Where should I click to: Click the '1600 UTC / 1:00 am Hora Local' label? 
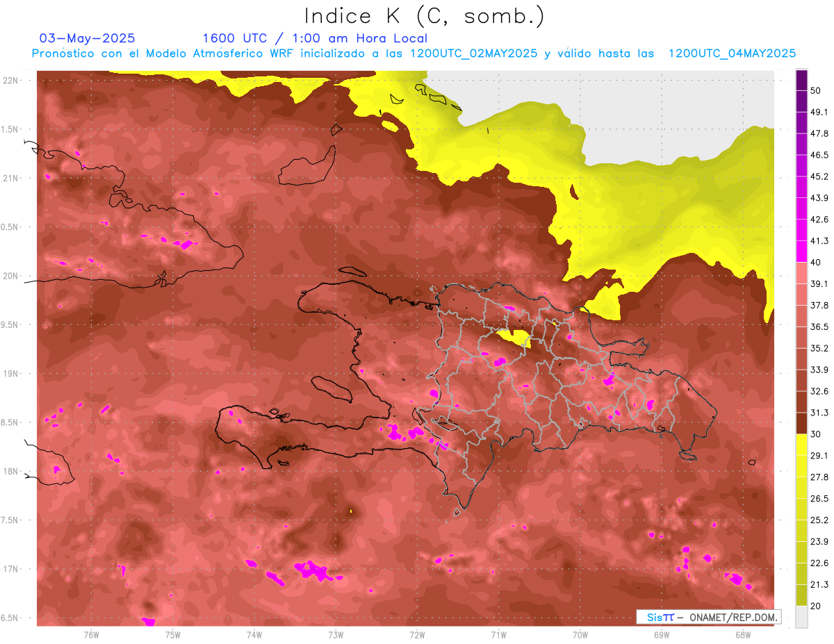click(x=315, y=38)
